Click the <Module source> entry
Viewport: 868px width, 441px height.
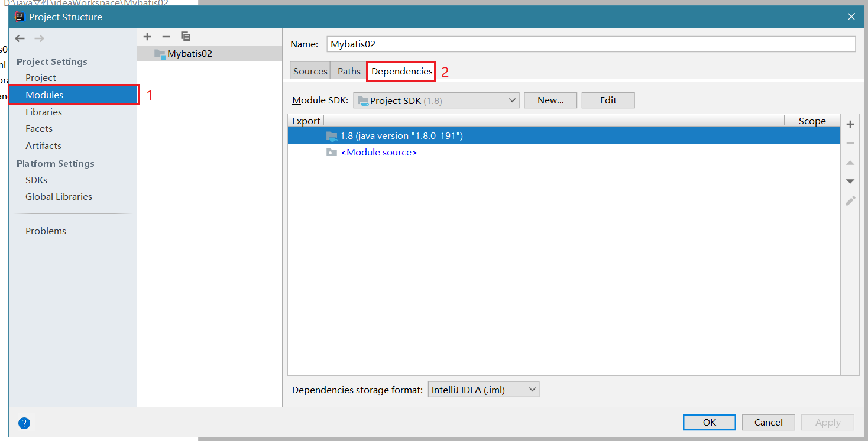pyautogui.click(x=379, y=153)
